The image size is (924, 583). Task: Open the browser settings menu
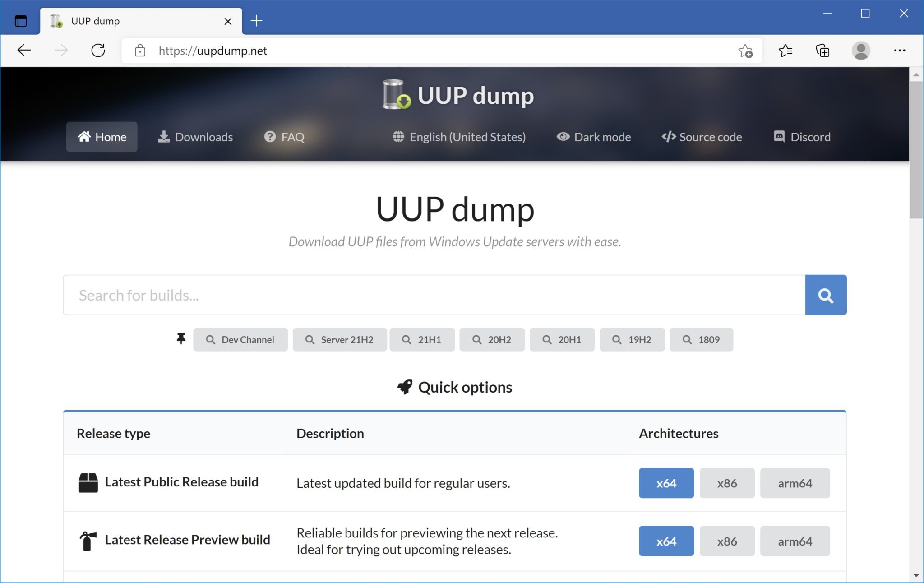pyautogui.click(x=900, y=50)
